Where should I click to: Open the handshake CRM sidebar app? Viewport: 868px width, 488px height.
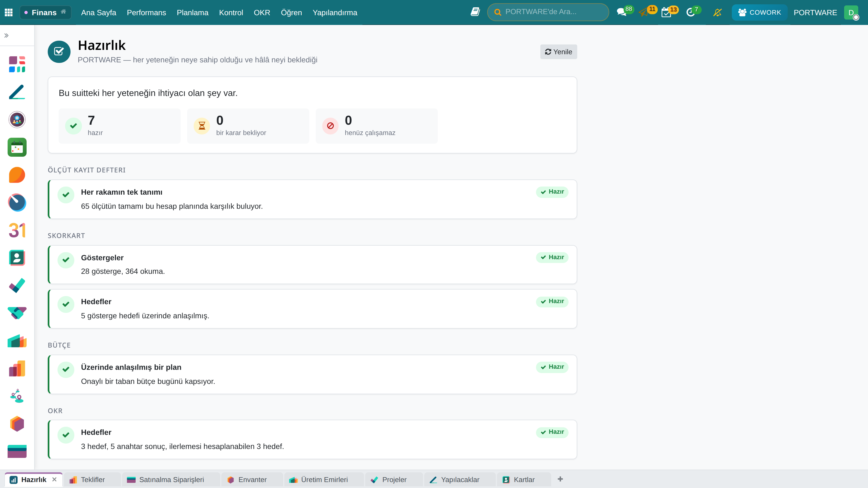(x=17, y=313)
